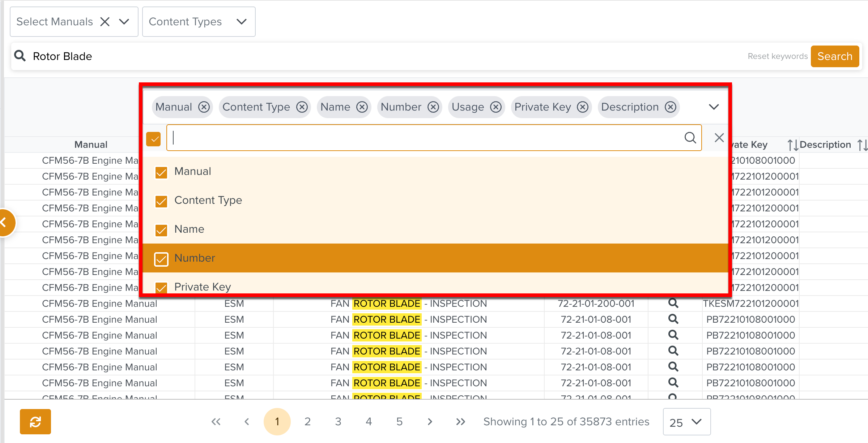
Task: Collapse the column multiselect chevron
Action: point(714,107)
